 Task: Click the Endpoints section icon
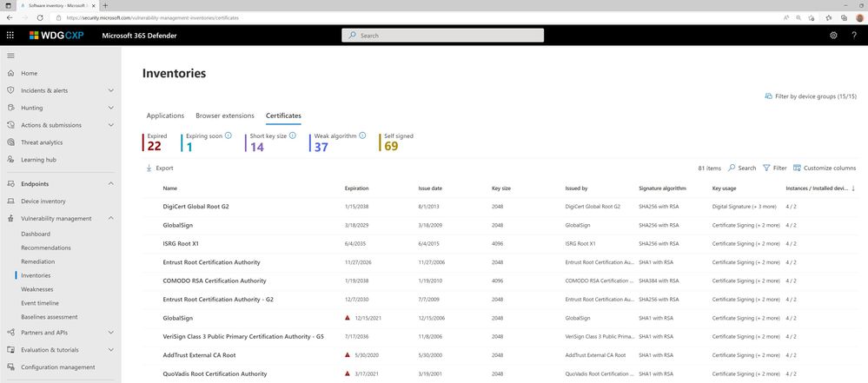tap(10, 184)
